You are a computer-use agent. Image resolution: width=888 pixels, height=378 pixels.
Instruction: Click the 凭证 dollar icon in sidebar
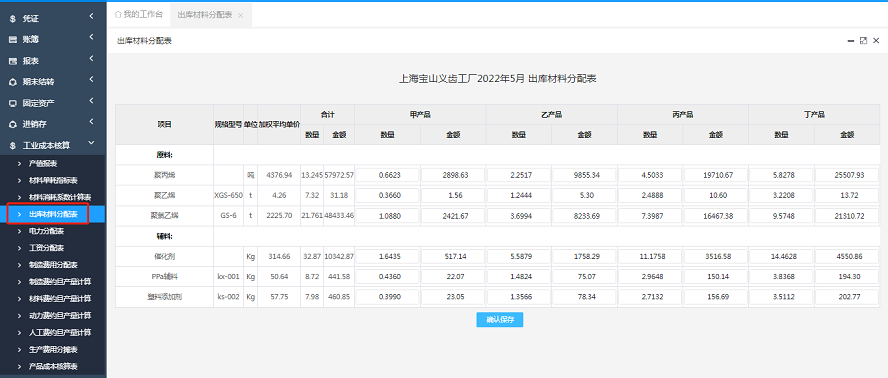pyautogui.click(x=12, y=19)
